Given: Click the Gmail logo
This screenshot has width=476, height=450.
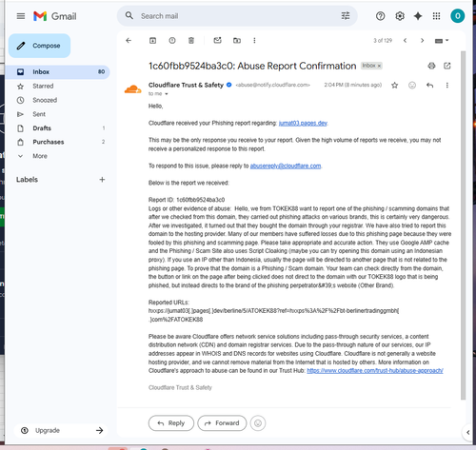Looking at the screenshot, I should 55,16.
